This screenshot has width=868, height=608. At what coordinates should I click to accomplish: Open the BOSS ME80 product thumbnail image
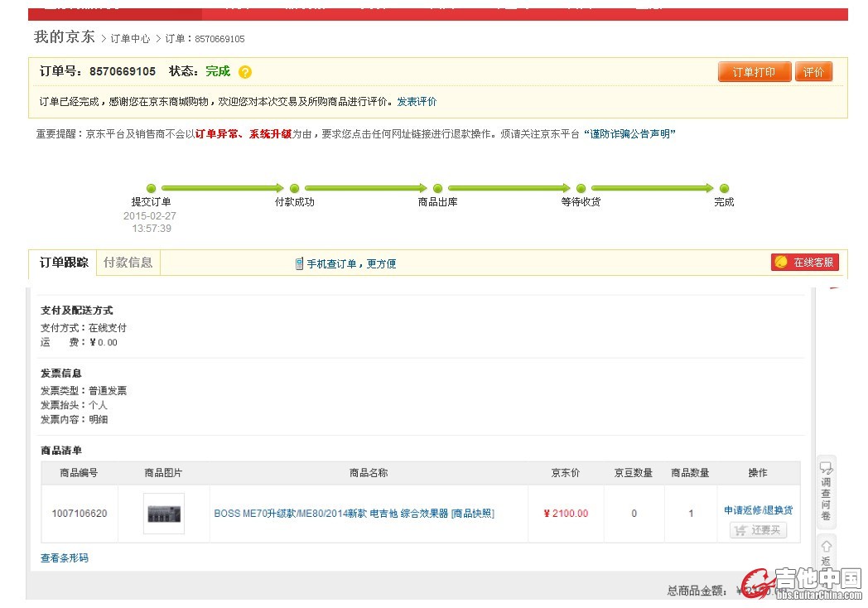(x=164, y=514)
